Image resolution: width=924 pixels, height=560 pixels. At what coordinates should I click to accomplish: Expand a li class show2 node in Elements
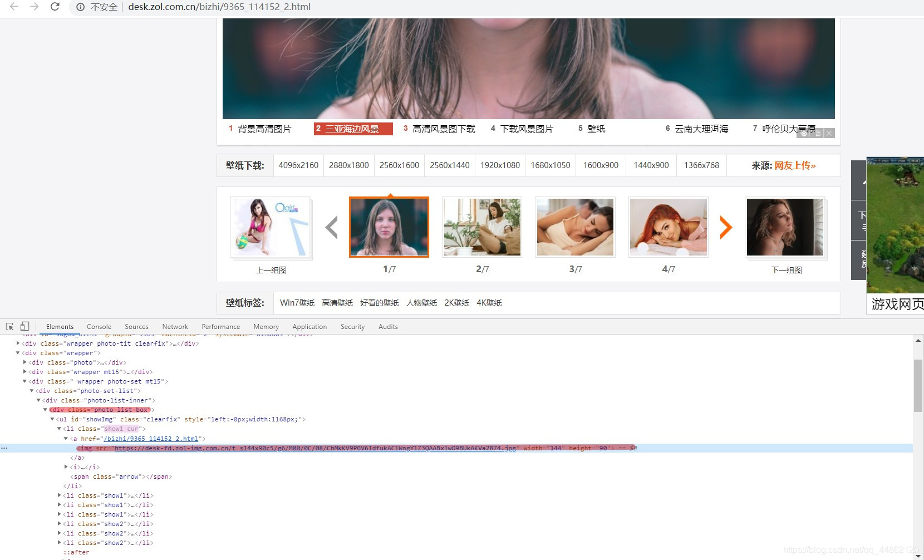[60, 524]
